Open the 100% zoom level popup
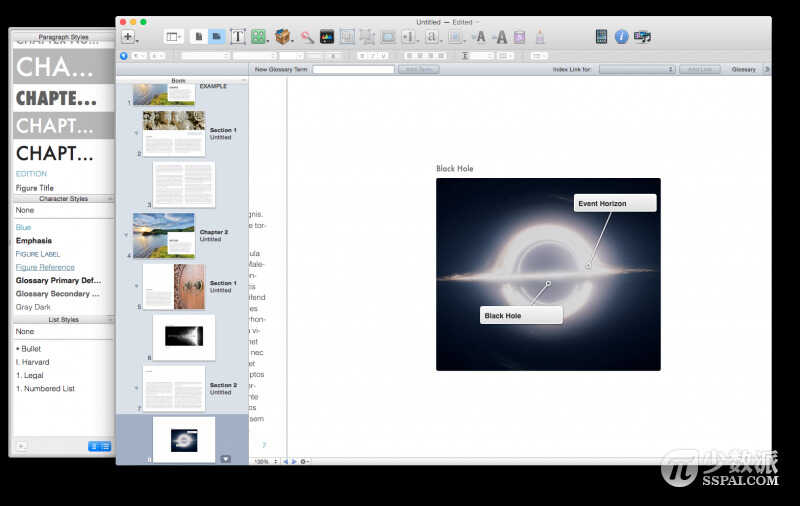This screenshot has height=506, width=800. click(265, 461)
